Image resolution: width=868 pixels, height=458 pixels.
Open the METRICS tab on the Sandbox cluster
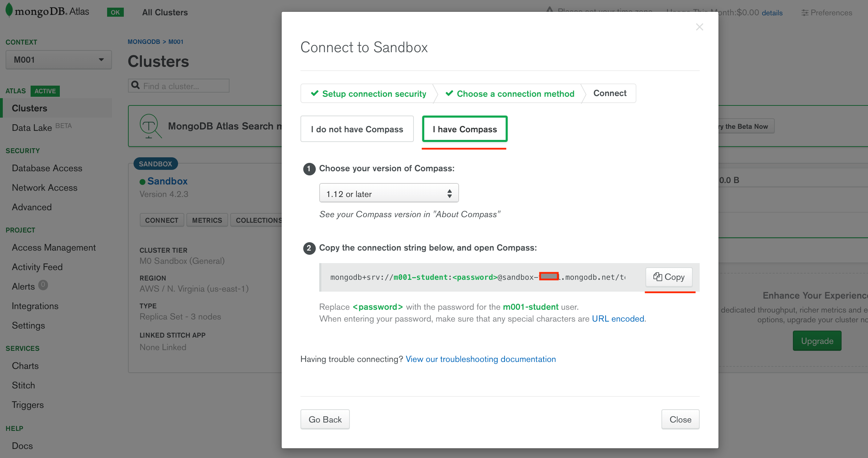pos(207,220)
